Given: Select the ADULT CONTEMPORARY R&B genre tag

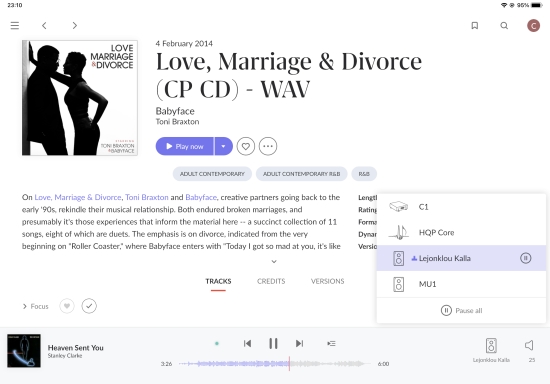Looking at the screenshot, I should (302, 174).
